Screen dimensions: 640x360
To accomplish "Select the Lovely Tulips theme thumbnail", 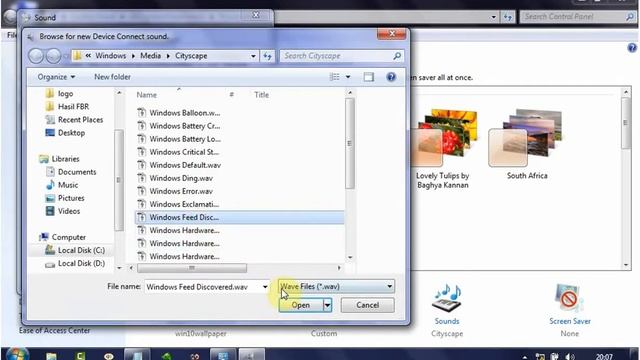I will [442, 149].
